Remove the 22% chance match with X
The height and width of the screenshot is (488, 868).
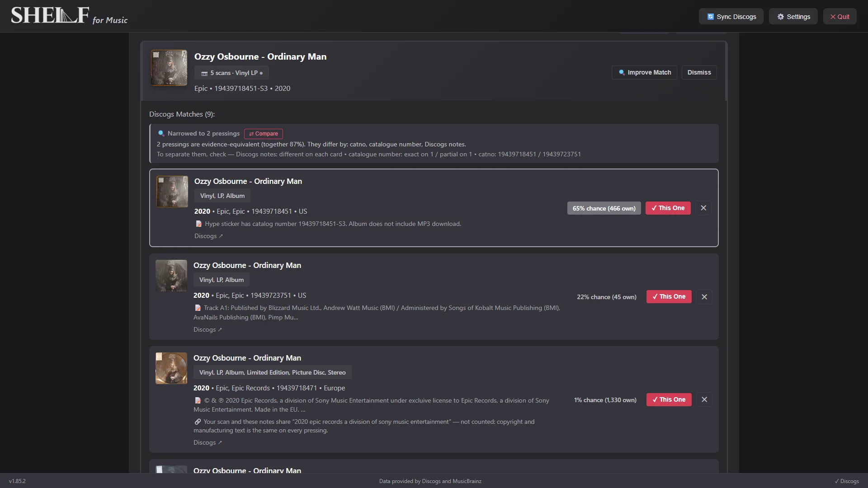(704, 297)
